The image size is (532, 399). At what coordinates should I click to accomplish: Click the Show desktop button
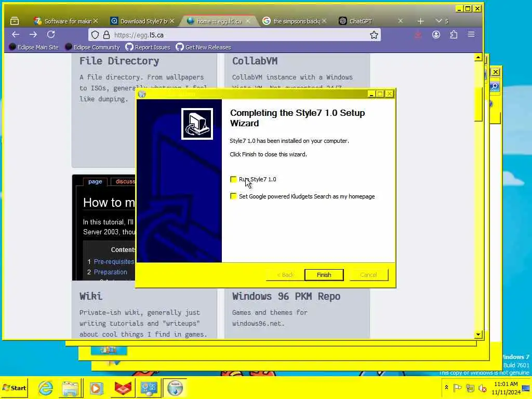tap(526, 388)
